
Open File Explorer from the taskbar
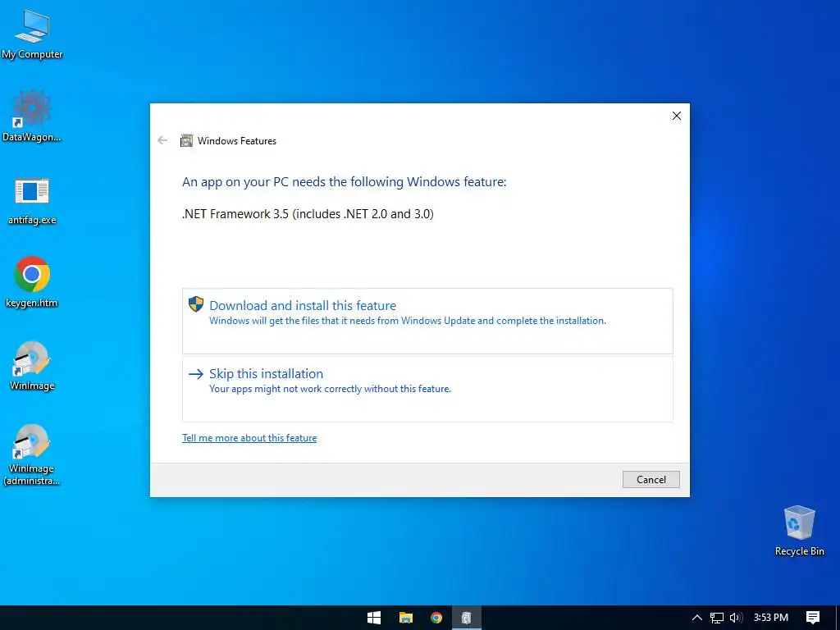(x=405, y=618)
